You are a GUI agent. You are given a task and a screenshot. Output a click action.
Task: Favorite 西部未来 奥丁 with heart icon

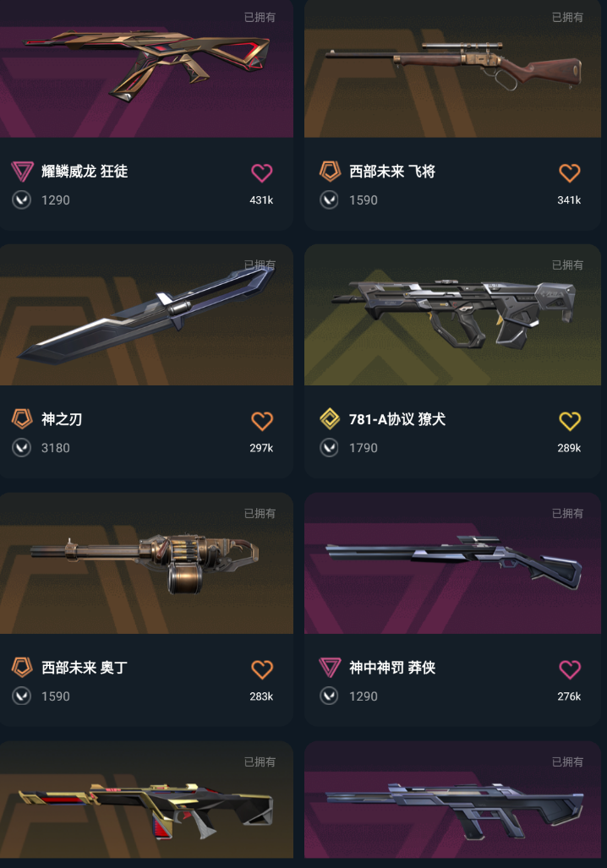pyautogui.click(x=261, y=669)
